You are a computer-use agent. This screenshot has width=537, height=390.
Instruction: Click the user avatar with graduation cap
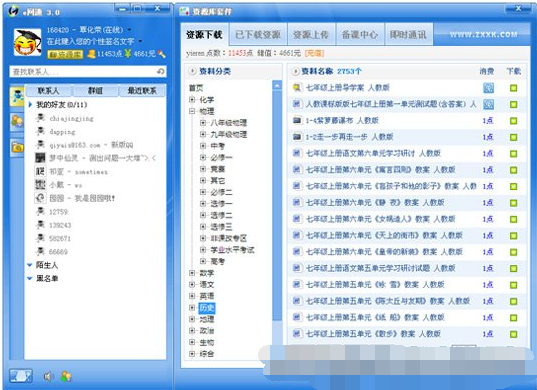pos(27,42)
